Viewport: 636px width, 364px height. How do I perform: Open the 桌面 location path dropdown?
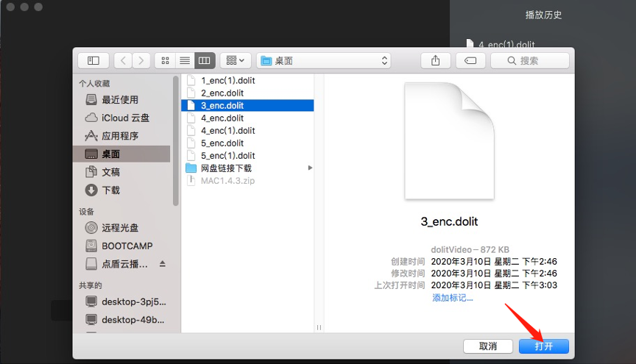(324, 61)
